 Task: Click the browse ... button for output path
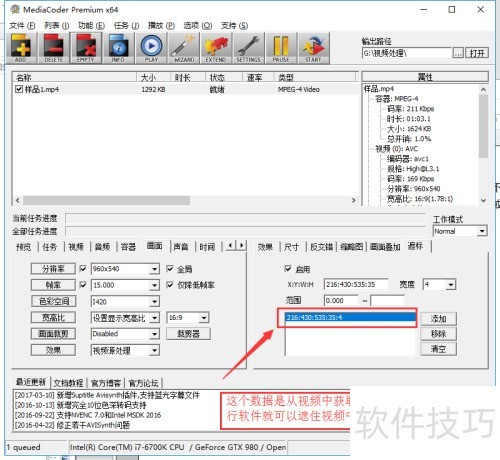pyautogui.click(x=458, y=53)
